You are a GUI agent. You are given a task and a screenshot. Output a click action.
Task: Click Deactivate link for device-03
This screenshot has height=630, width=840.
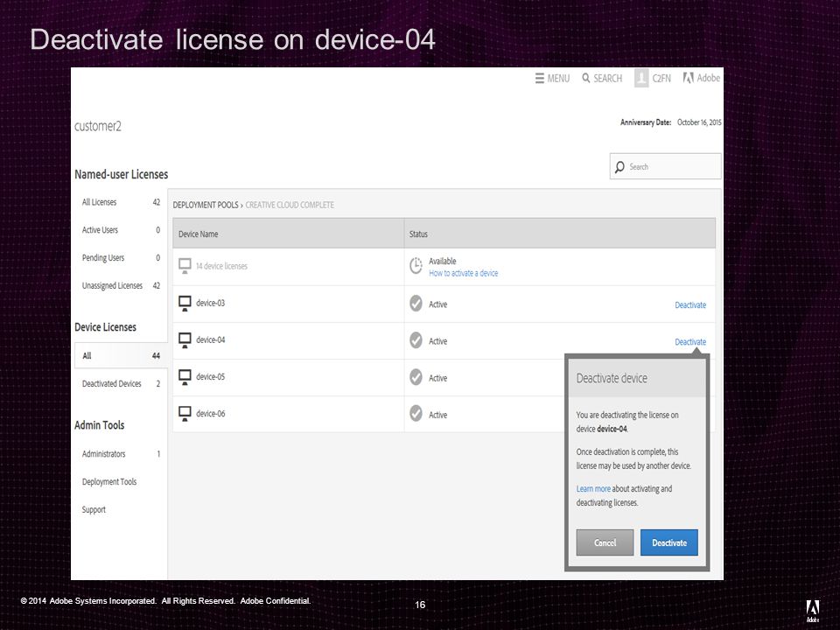[x=690, y=304]
